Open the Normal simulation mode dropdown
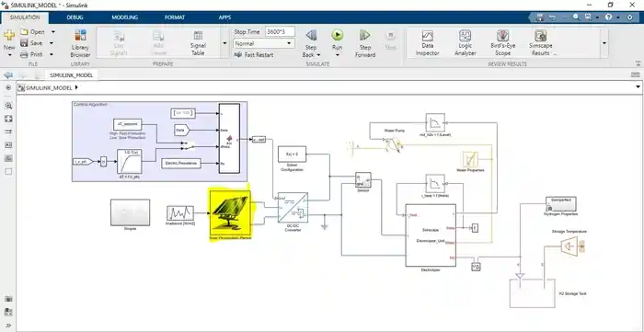Screen dimensions: 644x332 click(264, 43)
